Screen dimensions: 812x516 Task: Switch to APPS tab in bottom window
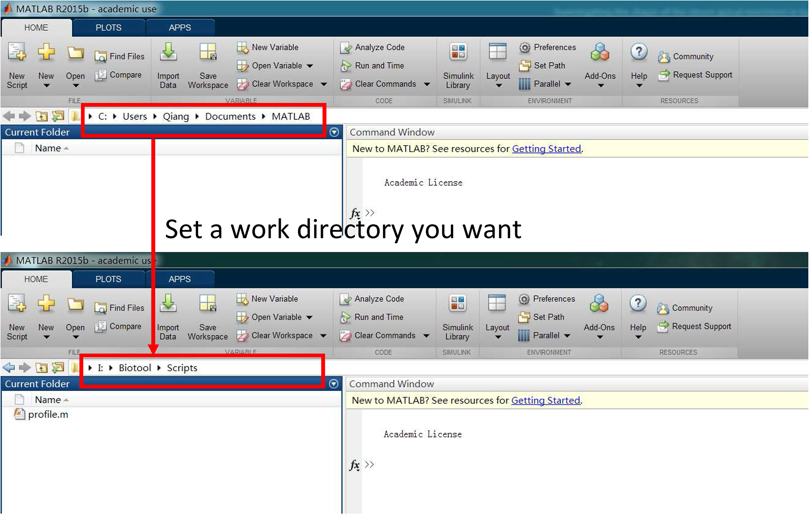tap(180, 279)
